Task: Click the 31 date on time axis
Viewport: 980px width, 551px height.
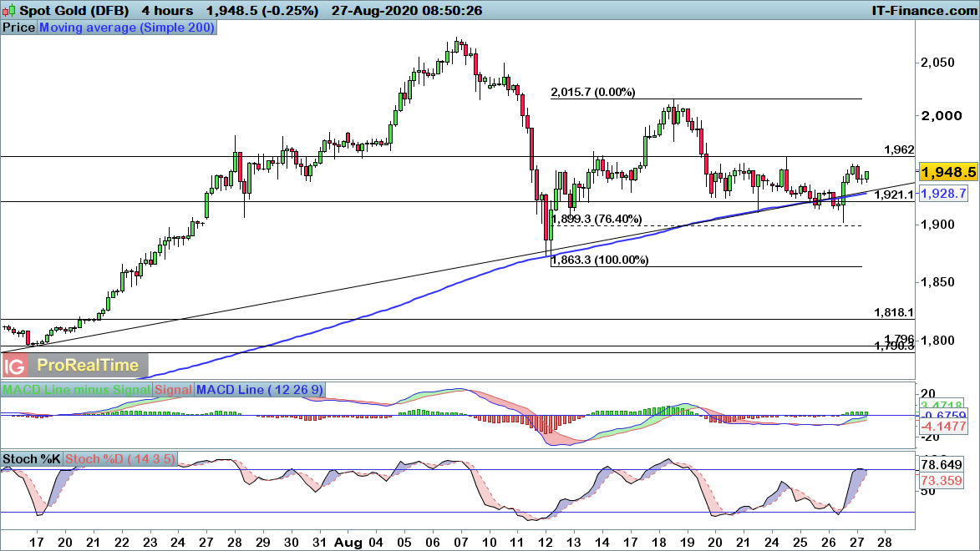Action: [x=319, y=543]
